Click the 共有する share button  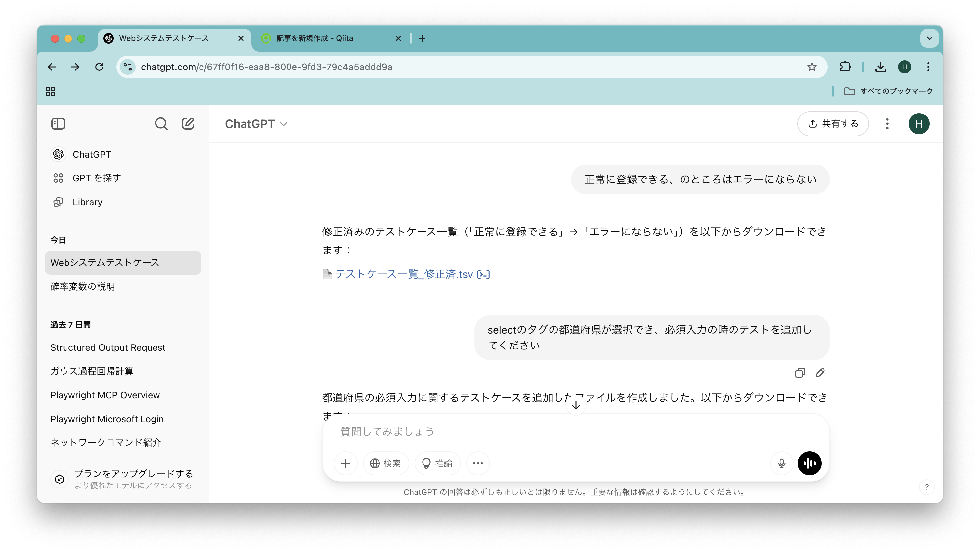833,124
